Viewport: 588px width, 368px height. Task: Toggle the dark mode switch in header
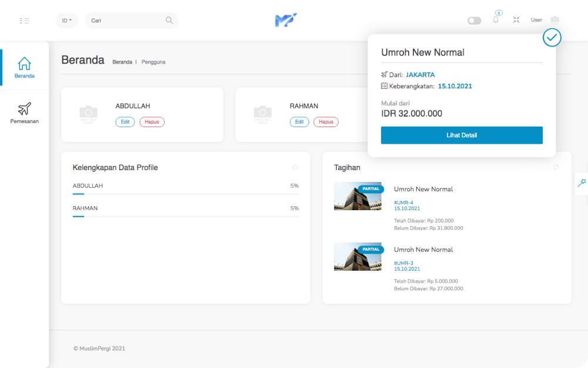pos(474,21)
